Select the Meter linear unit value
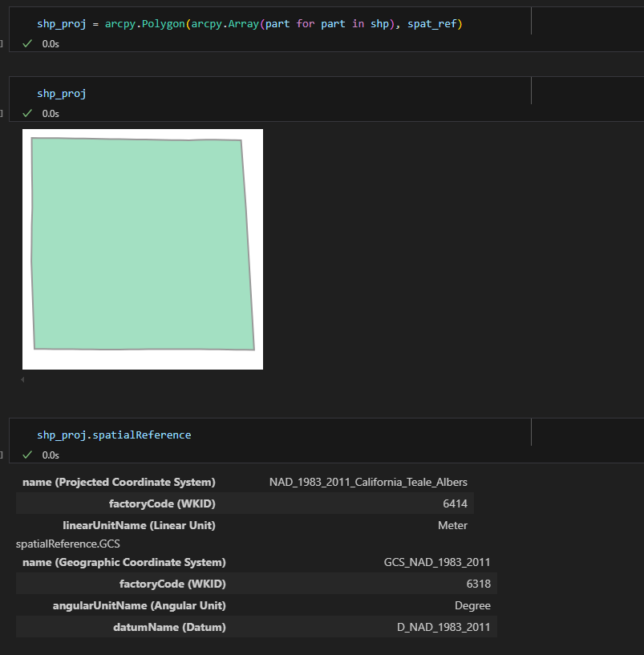 click(452, 525)
